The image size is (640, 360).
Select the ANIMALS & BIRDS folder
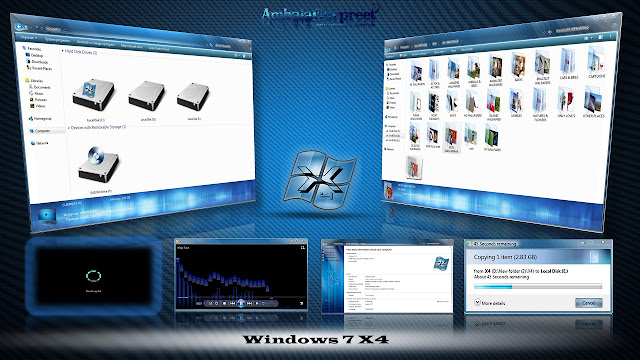pos(474,72)
